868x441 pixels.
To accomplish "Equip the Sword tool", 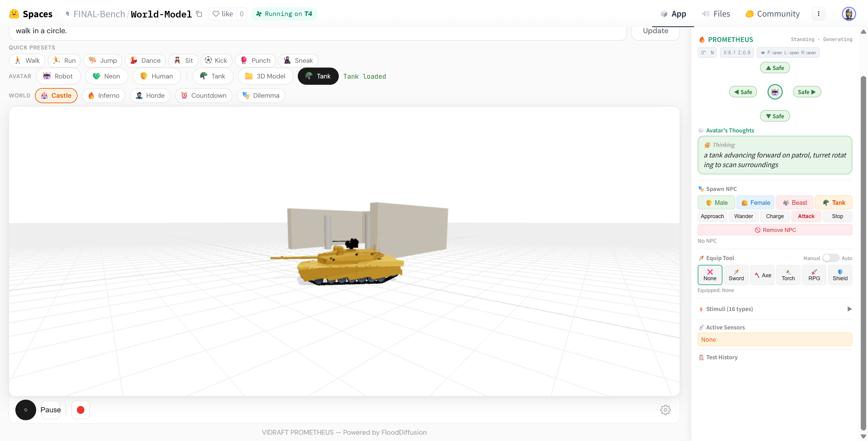I will pyautogui.click(x=736, y=275).
